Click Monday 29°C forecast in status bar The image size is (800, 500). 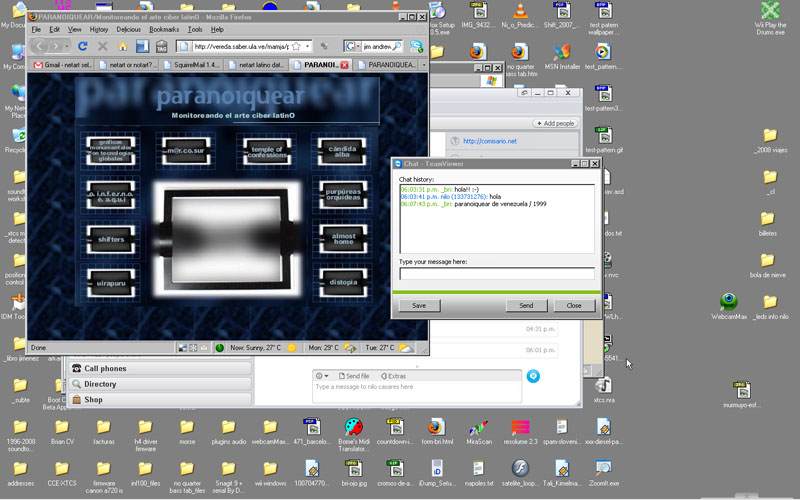(332, 348)
